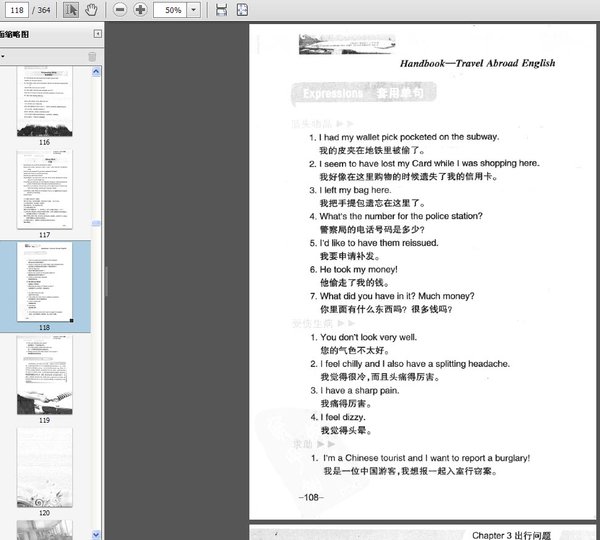
Task: Click the panel divider collapse handle
Action: (x=106, y=281)
